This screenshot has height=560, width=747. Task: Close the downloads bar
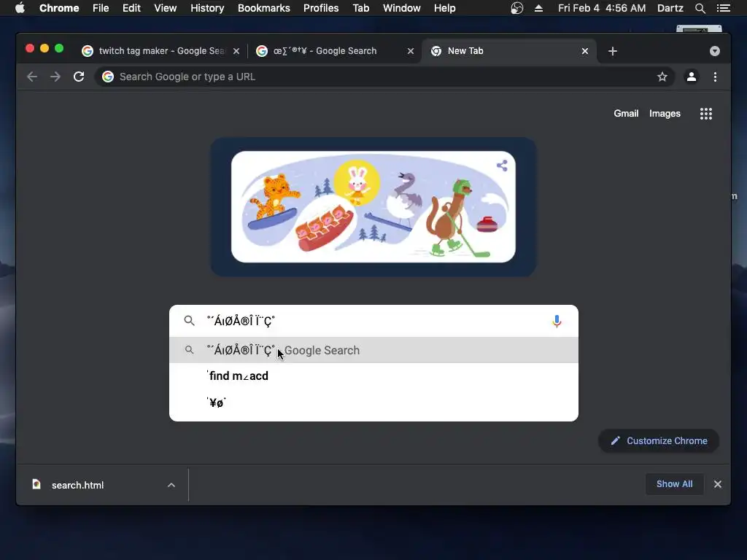718,484
